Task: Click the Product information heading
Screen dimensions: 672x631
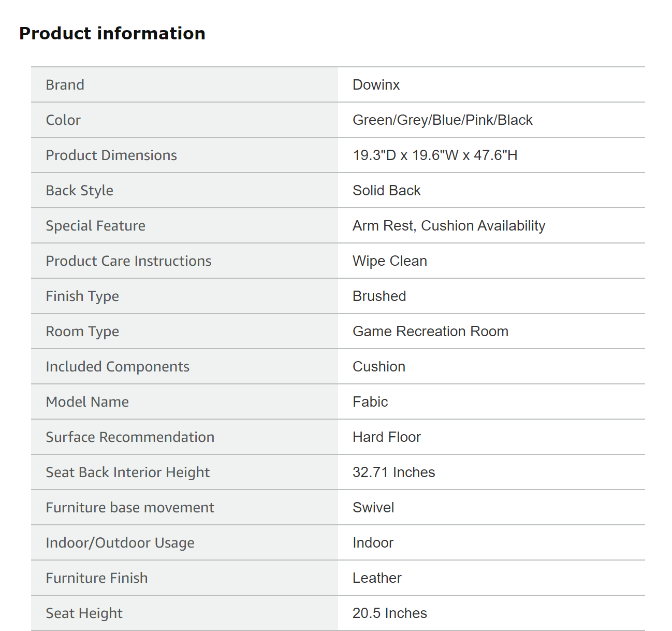Action: pos(112,34)
